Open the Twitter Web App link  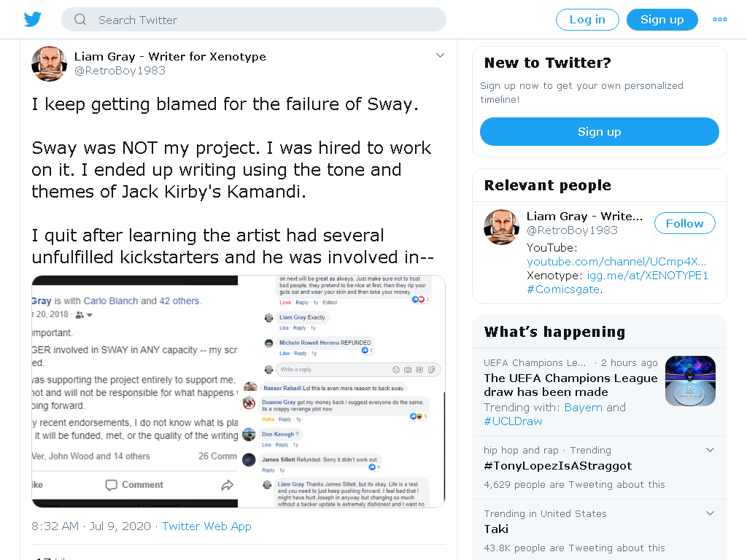click(206, 526)
